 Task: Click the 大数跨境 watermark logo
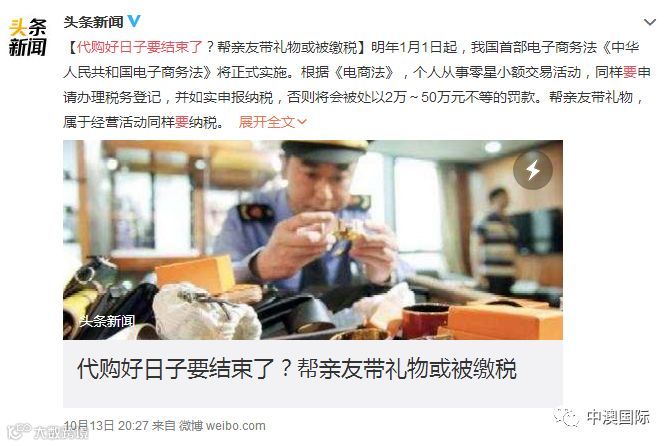(x=48, y=433)
